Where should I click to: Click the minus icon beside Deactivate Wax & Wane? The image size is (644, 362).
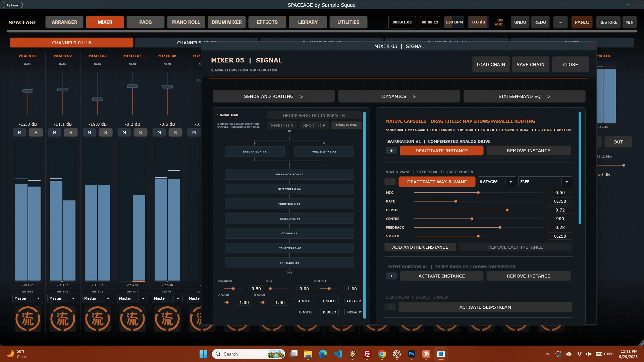[390, 182]
